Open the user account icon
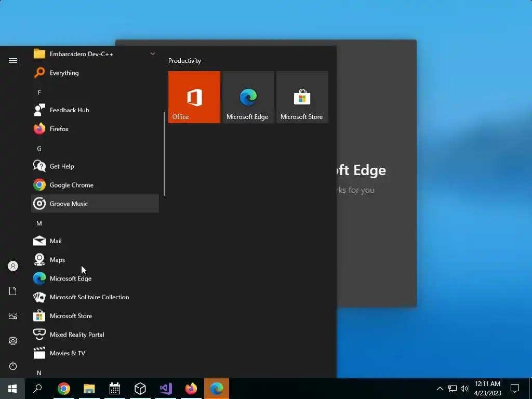Image resolution: width=532 pixels, height=399 pixels. [13, 266]
